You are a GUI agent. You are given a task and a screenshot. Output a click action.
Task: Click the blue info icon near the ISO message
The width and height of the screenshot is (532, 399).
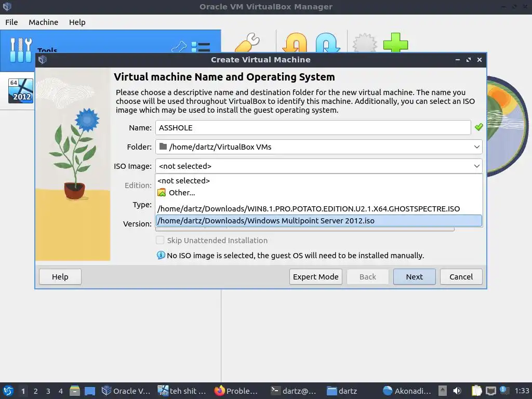[161, 255]
